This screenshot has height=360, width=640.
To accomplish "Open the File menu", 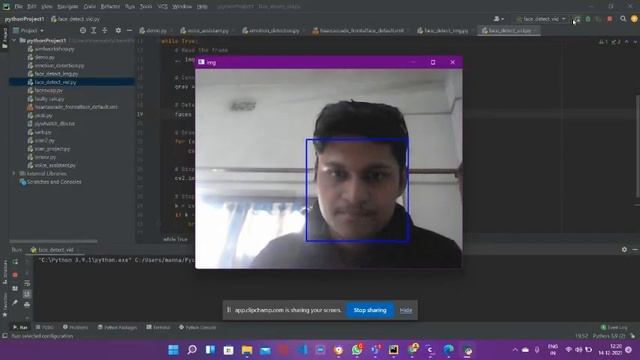I will pyautogui.click(x=19, y=7).
